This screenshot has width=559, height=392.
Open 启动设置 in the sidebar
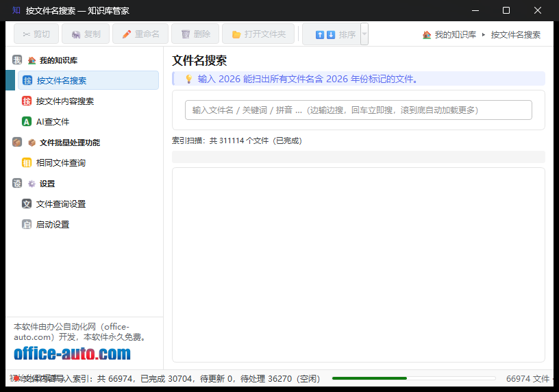53,224
